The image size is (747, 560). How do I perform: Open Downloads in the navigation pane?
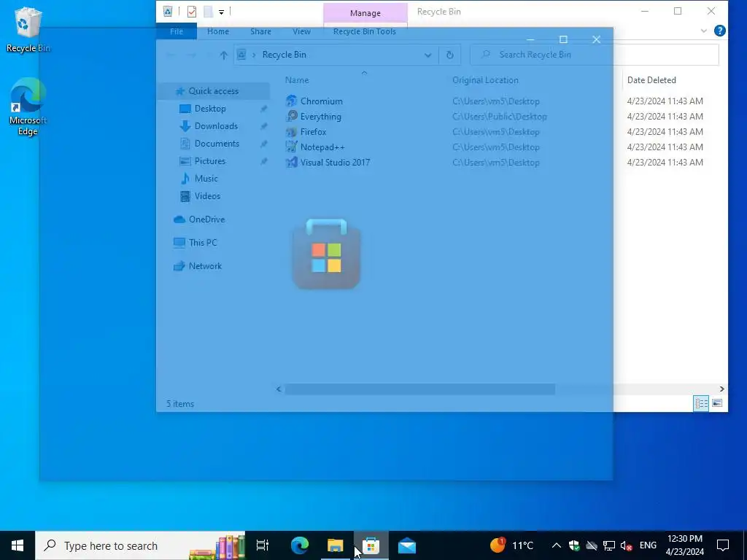(216, 126)
